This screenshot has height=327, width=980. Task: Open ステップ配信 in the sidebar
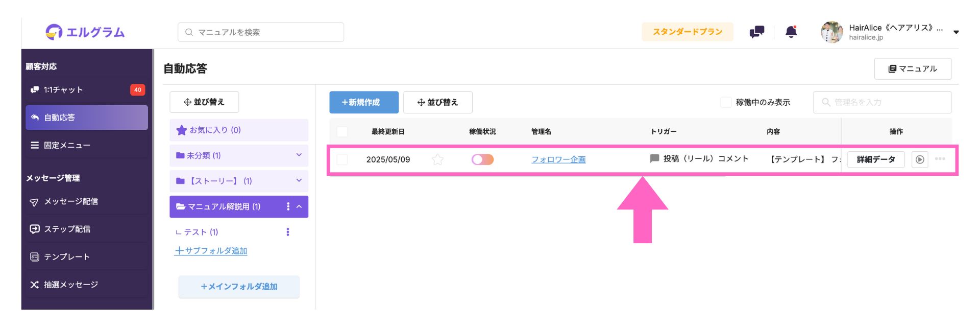click(87, 229)
